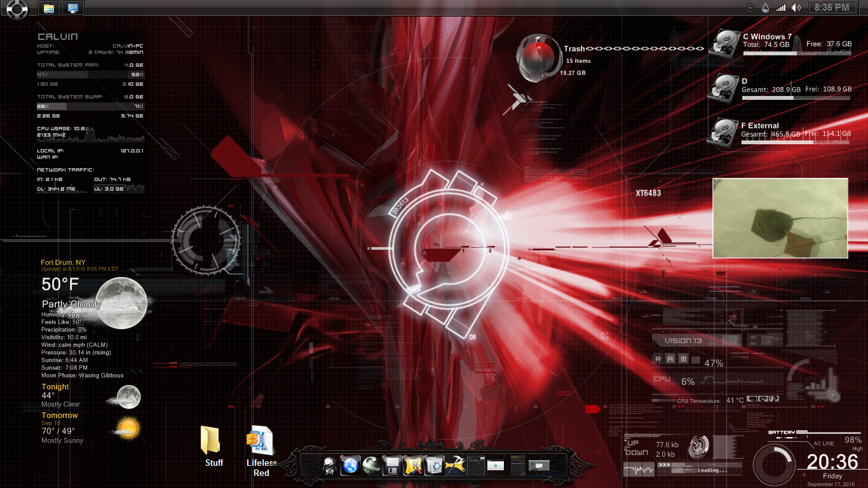Open the blue globe browser dock icon

350,466
